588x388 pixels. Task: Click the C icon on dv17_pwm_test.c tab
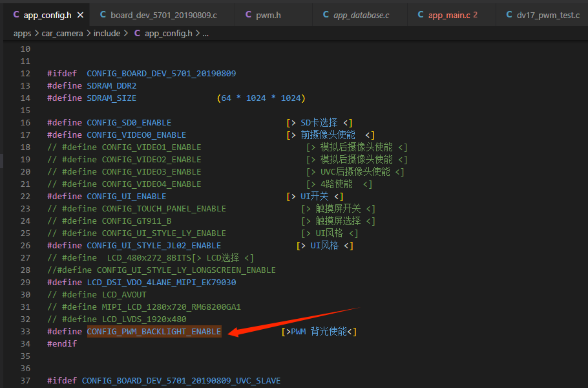coord(509,15)
